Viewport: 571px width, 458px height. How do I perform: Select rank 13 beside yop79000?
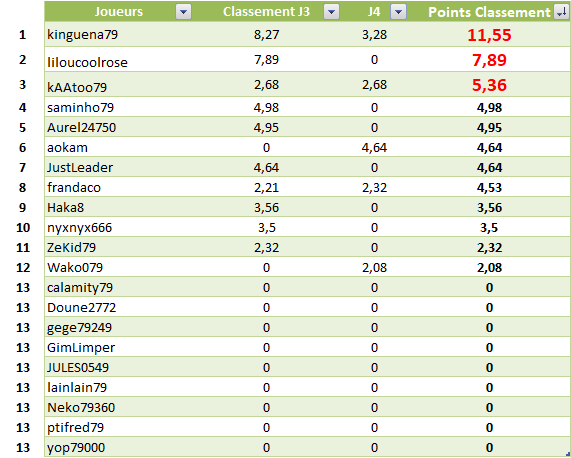(23, 447)
